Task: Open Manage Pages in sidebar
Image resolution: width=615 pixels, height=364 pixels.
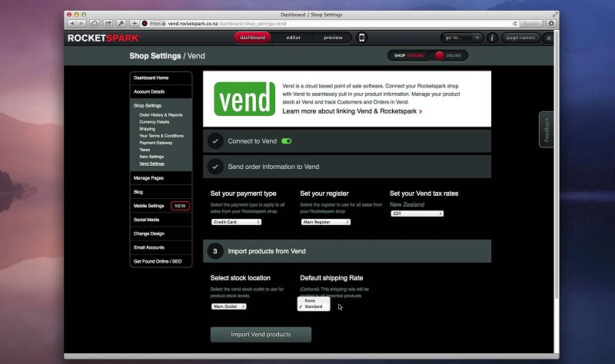Action: 161,178
